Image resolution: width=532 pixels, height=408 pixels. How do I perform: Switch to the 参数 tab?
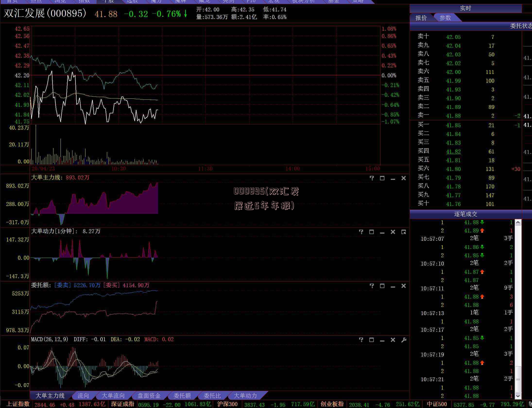click(x=445, y=18)
